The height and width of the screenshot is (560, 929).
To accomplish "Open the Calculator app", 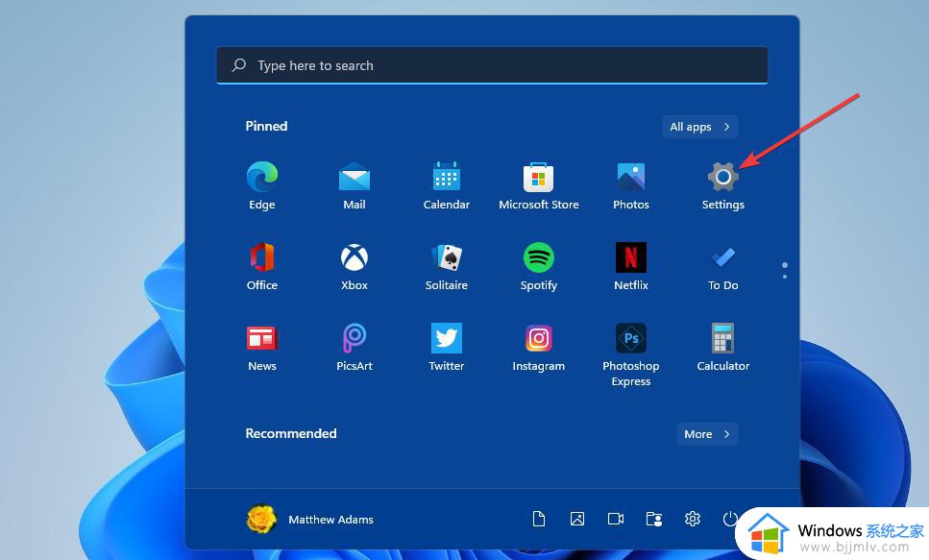I will pos(722,347).
